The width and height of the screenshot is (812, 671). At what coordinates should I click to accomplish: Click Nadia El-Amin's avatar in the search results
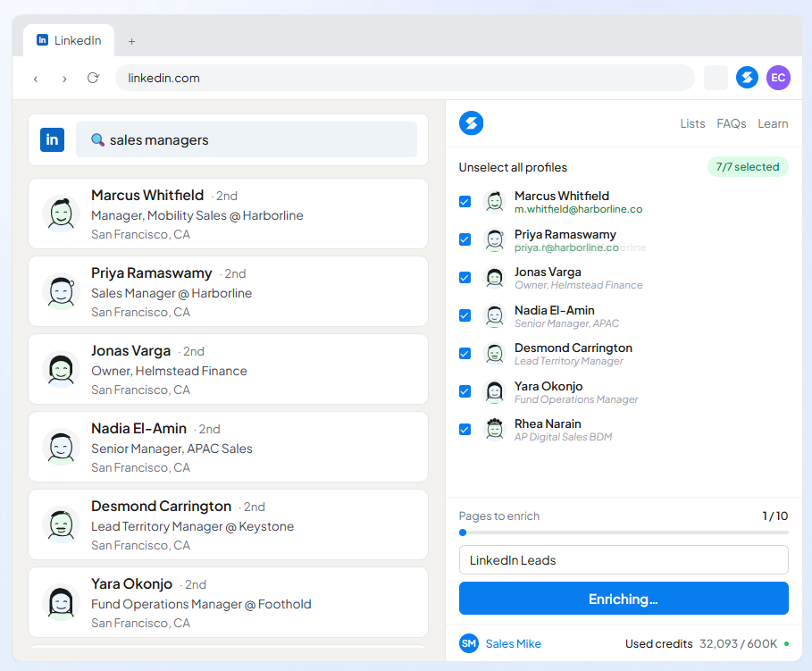tap(61, 447)
